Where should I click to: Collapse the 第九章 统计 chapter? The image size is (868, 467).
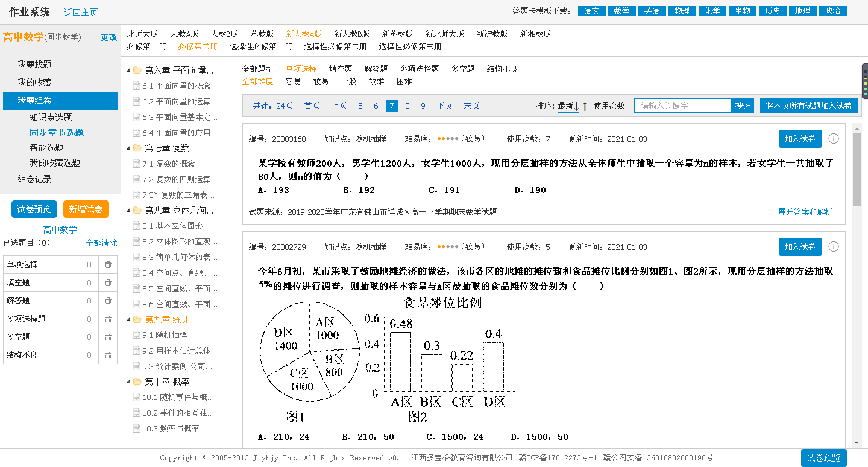129,320
